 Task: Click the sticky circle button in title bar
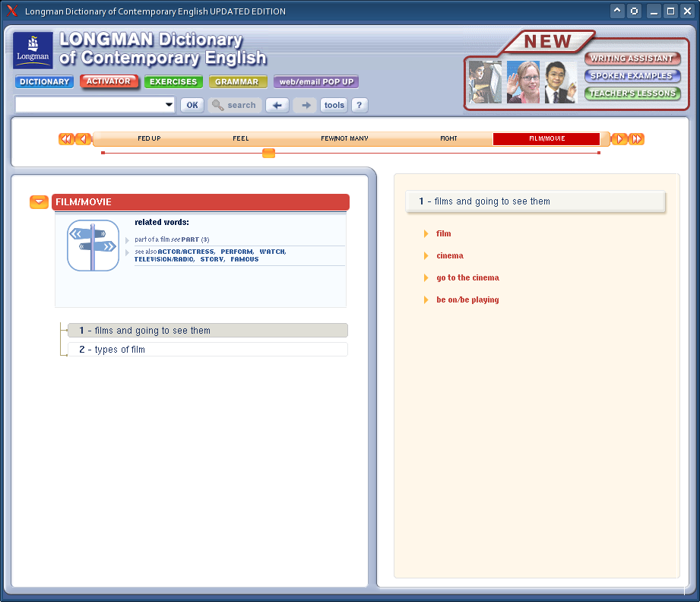pos(634,11)
